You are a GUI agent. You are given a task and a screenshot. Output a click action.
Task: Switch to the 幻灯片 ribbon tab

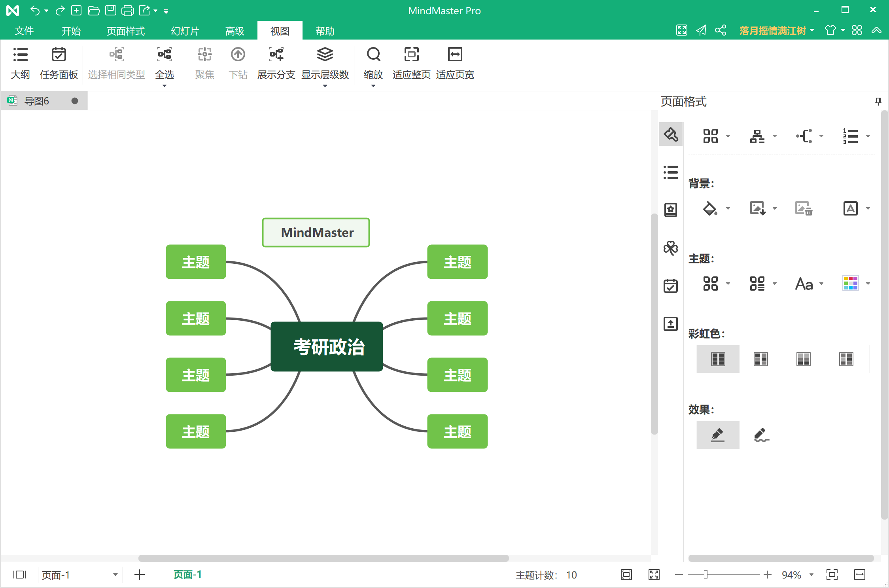click(x=185, y=31)
